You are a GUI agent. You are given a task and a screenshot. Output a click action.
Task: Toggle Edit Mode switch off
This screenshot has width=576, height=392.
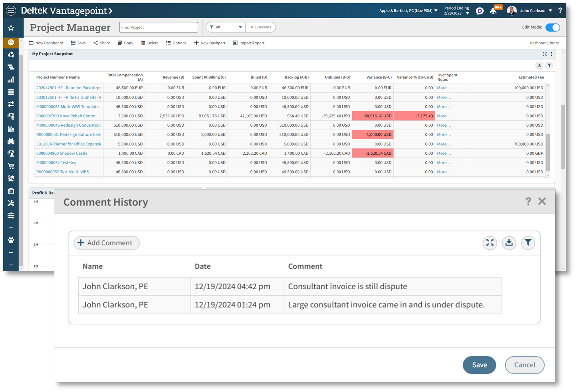click(x=553, y=27)
